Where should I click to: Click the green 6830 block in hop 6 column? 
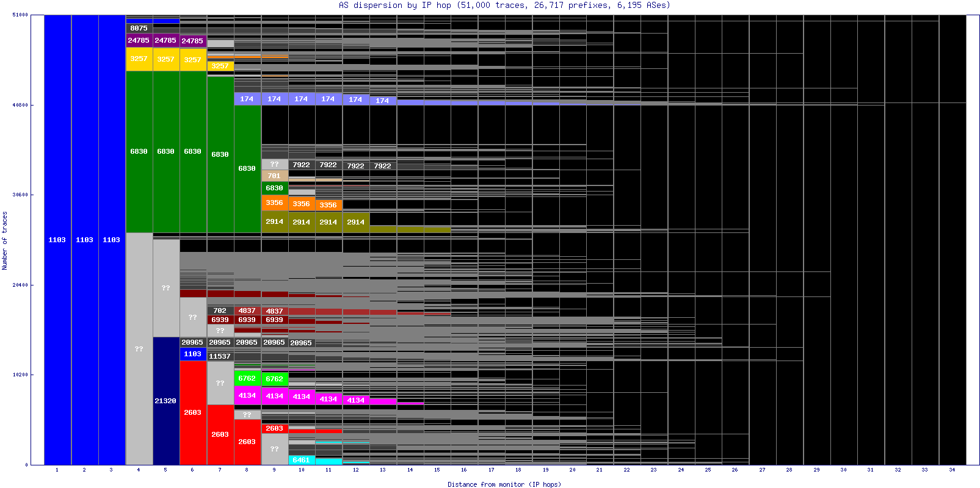click(x=192, y=151)
